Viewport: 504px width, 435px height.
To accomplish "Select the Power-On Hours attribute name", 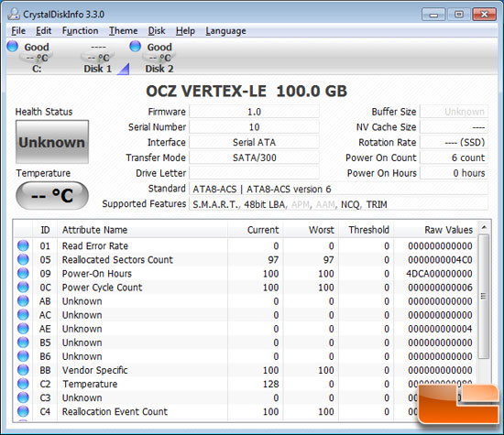I will click(97, 274).
